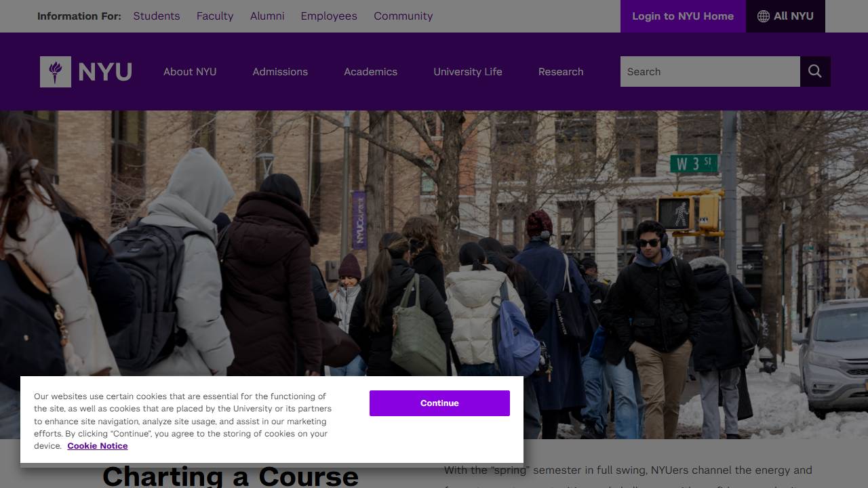The image size is (868, 488).
Task: Open the Students information link
Action: tap(157, 16)
